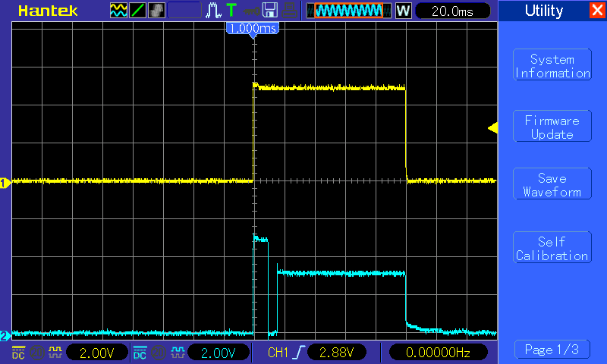Image resolution: width=607 pixels, height=364 pixels.
Task: Click the cyan channel 2 ground marker
Action: 5,336
